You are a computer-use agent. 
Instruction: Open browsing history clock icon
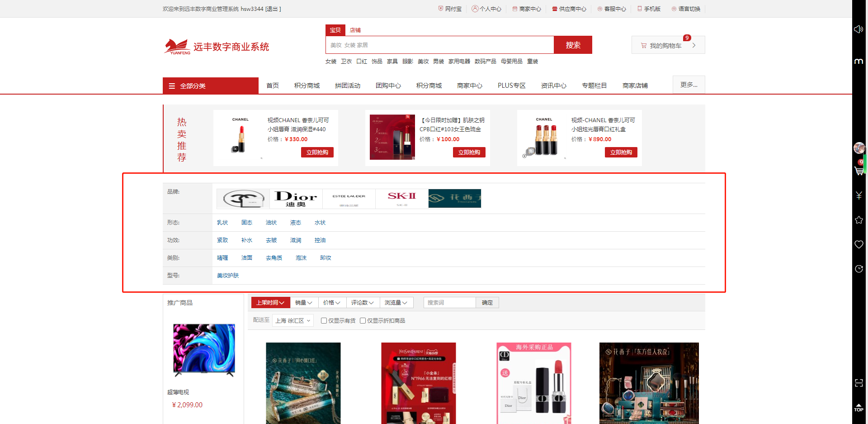859,269
